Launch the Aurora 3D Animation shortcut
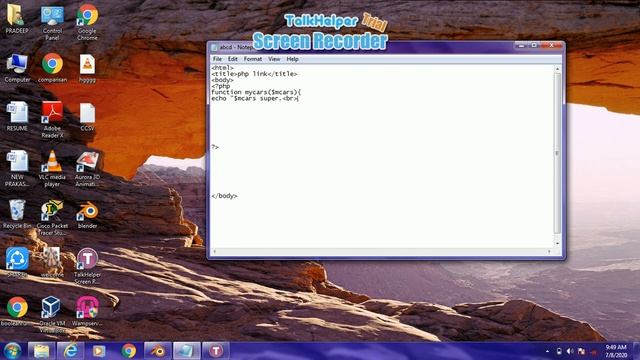The height and width of the screenshot is (360, 640). pos(87,169)
